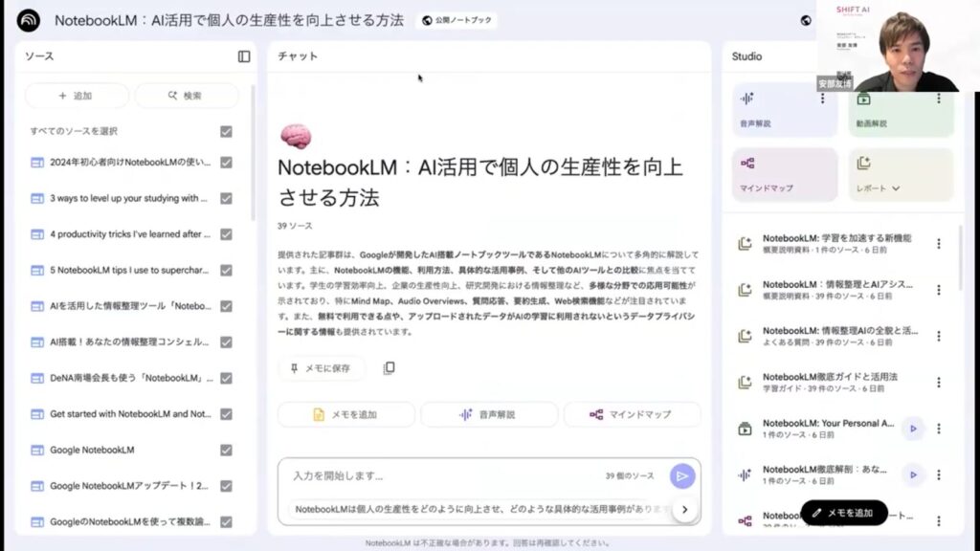Click the 公開ノートブック badge
This screenshot has width=980, height=551.
tap(457, 20)
